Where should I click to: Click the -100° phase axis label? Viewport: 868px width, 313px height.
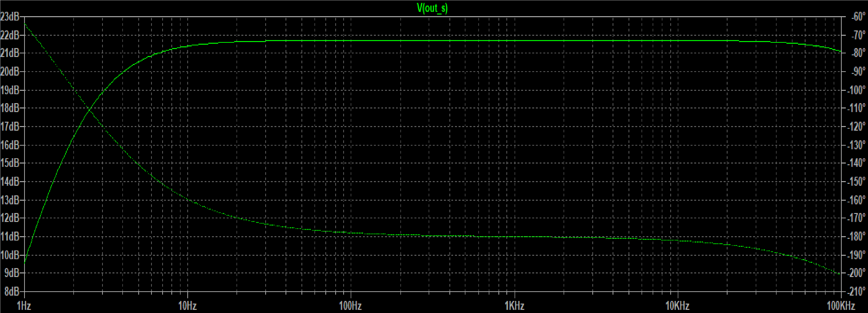[x=857, y=90]
